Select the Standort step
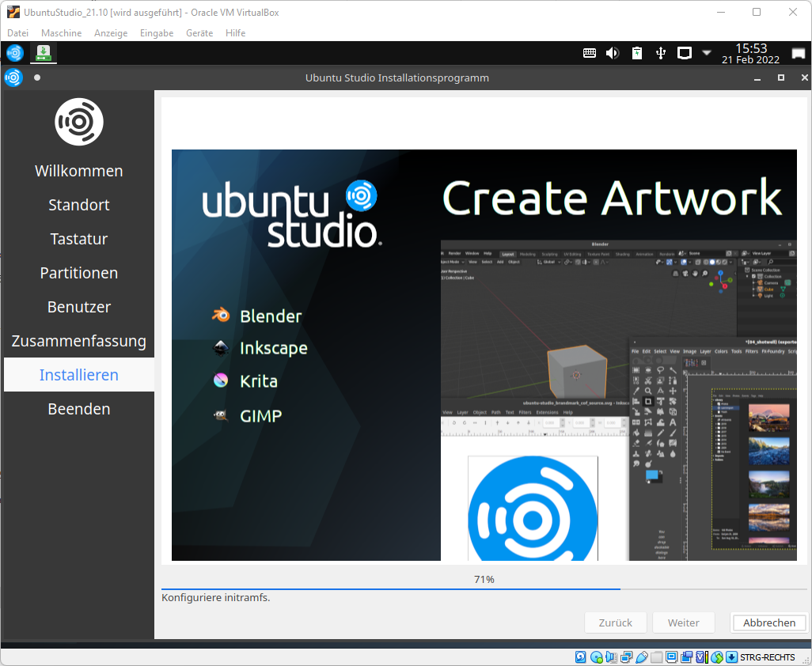 tap(78, 205)
